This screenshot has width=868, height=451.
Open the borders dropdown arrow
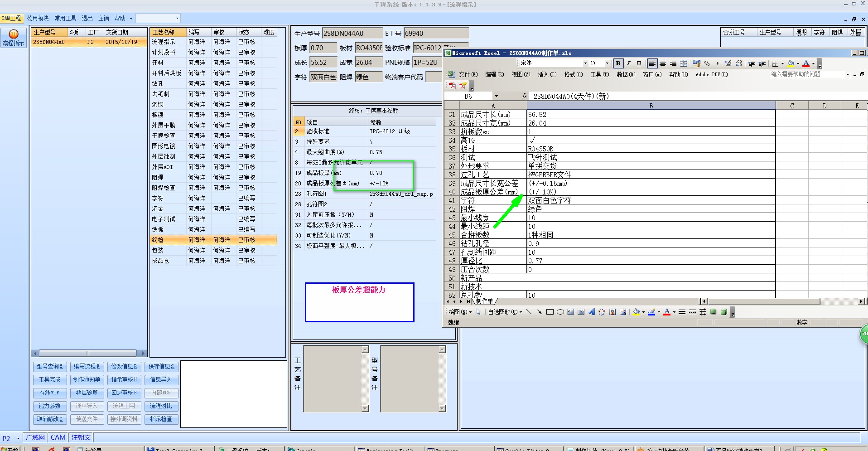coord(782,63)
